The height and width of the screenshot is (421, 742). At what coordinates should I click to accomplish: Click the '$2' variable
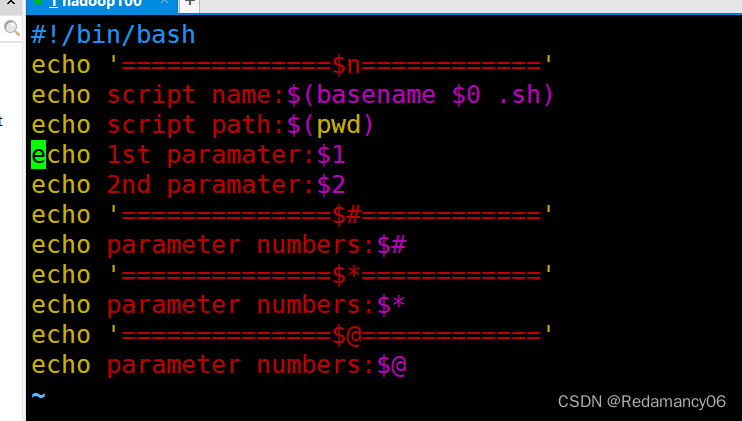(331, 185)
